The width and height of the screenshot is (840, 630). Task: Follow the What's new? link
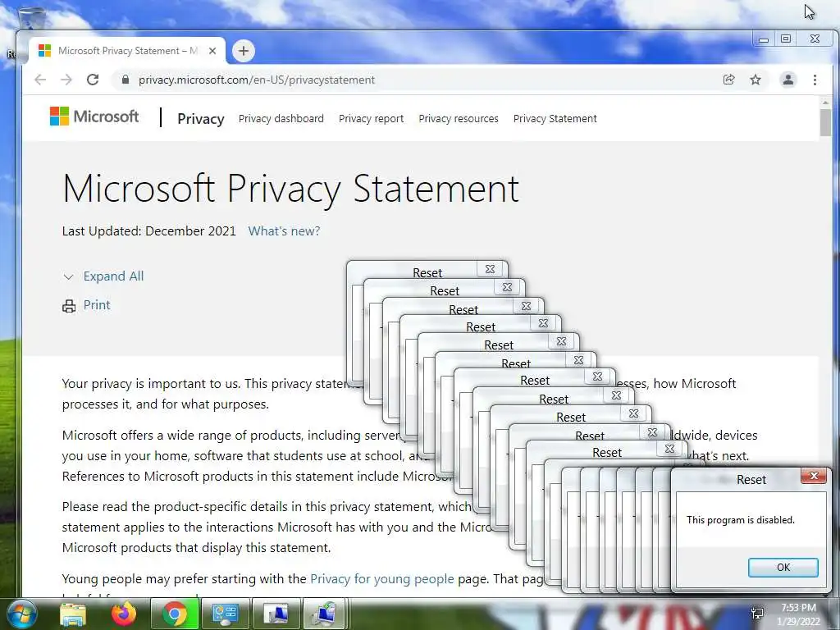284,231
